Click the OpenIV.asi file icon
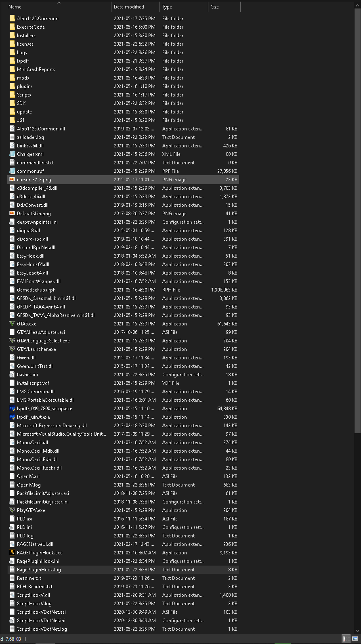The image size is (361, 644). pos(12,476)
